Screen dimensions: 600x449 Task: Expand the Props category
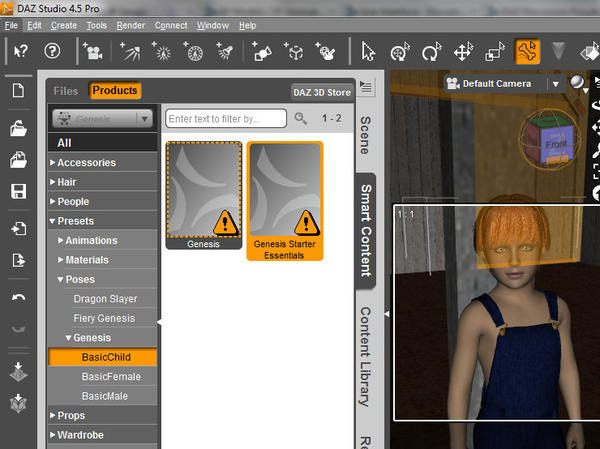(x=53, y=415)
